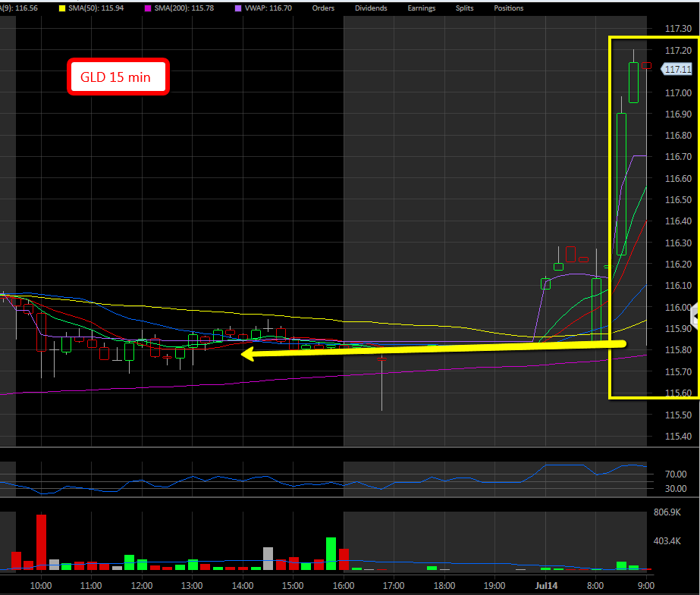Image resolution: width=700 pixels, height=595 pixels.
Task: Click the purple VWAP legend square
Action: pos(239,8)
